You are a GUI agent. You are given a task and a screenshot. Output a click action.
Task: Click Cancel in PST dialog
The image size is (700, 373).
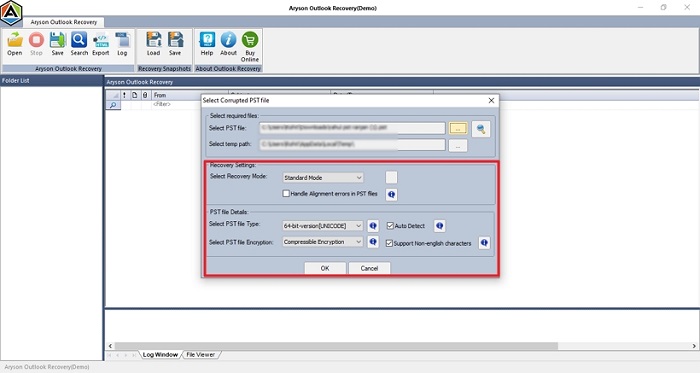tap(369, 268)
